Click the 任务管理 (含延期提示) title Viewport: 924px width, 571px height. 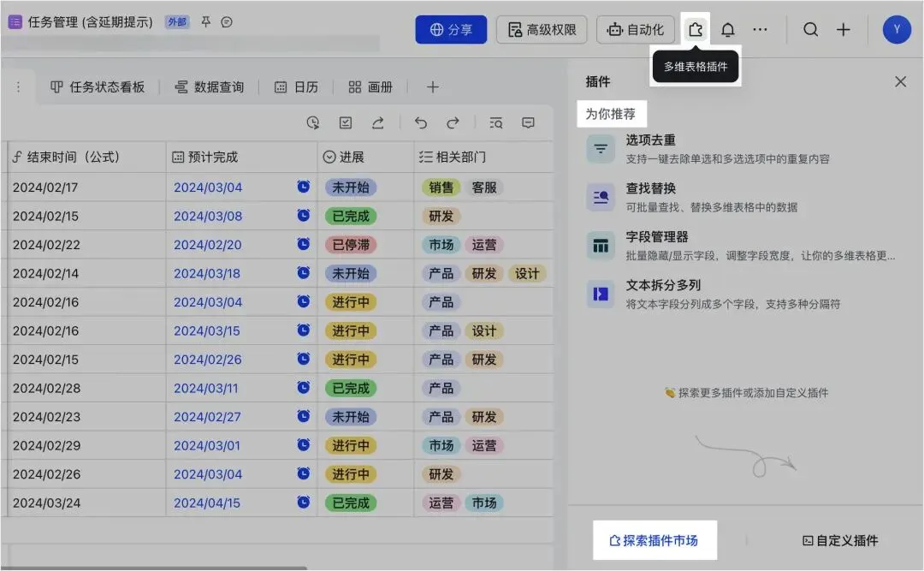[90, 21]
